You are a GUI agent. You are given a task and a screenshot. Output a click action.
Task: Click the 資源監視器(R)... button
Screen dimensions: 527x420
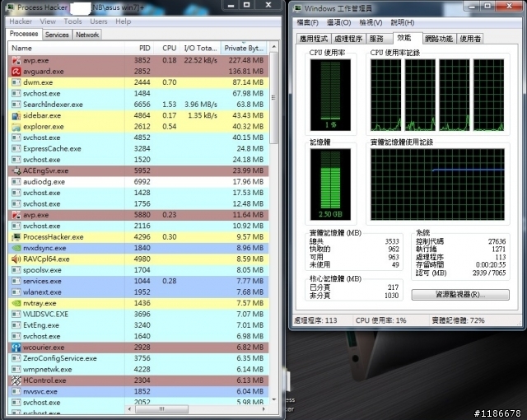click(x=460, y=295)
